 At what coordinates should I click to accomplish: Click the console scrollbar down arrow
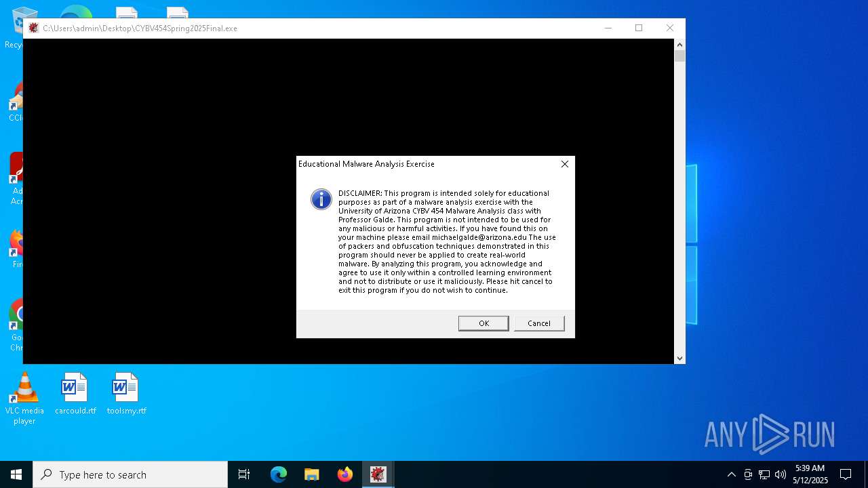coord(679,358)
